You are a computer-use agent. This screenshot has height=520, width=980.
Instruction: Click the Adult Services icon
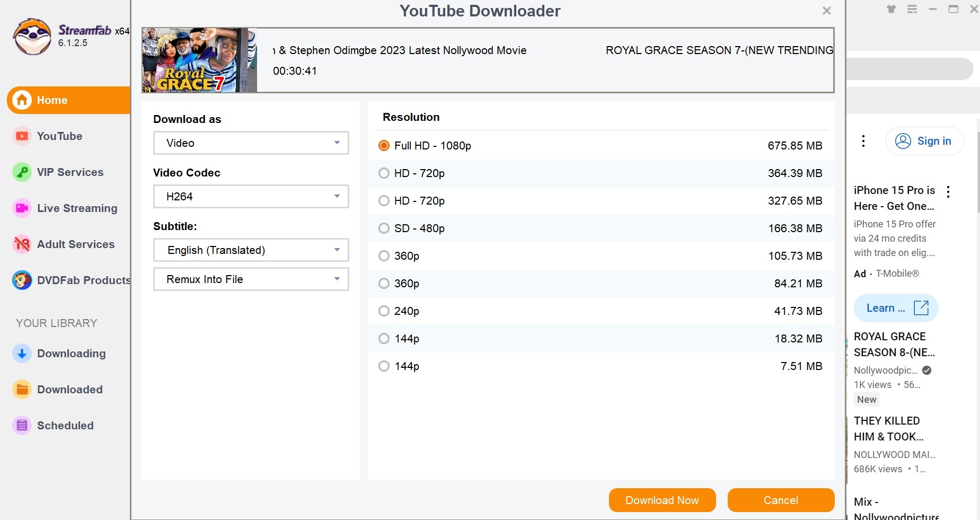click(x=22, y=244)
